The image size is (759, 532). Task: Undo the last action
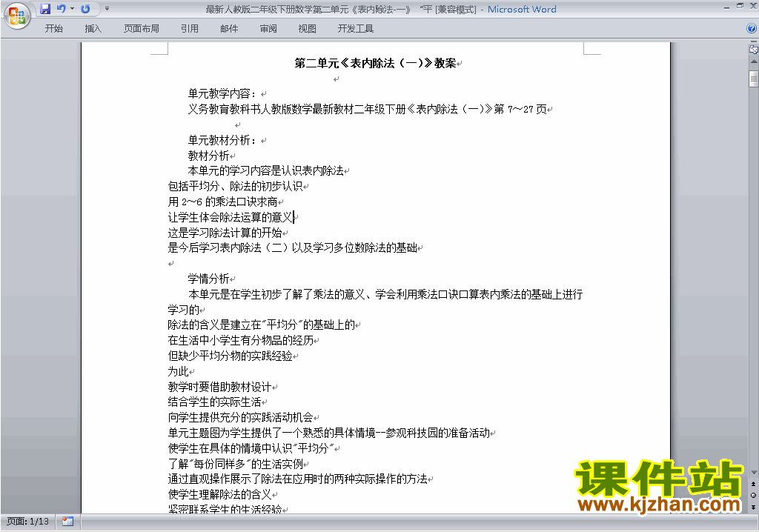[x=61, y=9]
